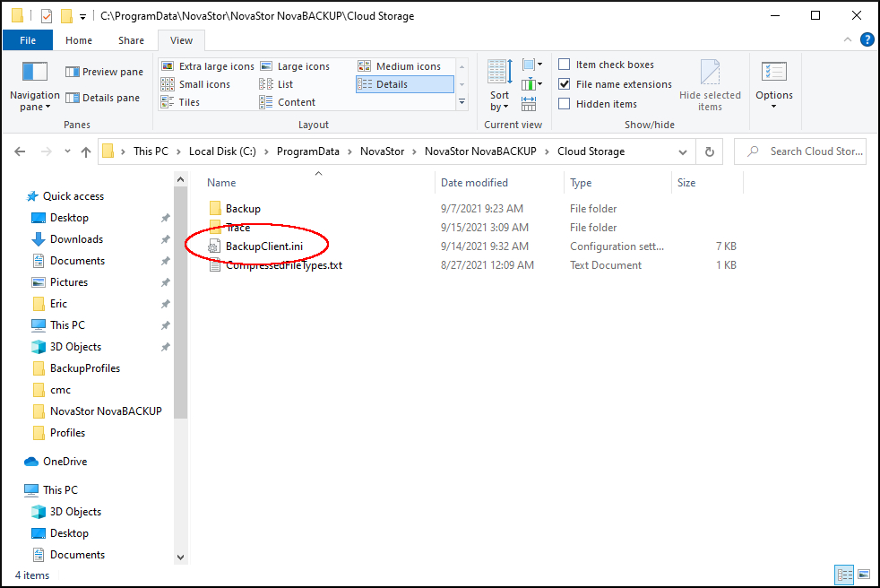Open Profiles folder in navigation pane

click(67, 433)
